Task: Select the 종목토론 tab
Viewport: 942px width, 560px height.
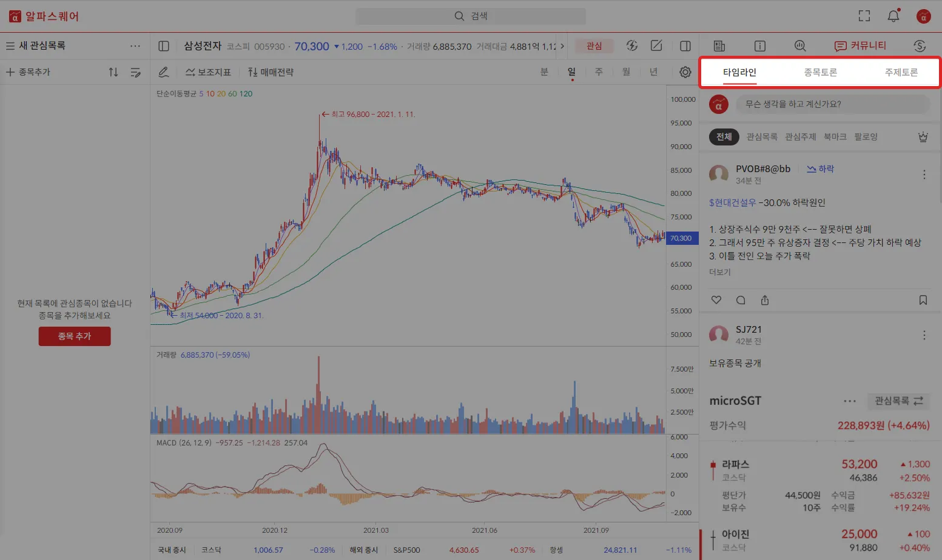Action: coord(821,72)
